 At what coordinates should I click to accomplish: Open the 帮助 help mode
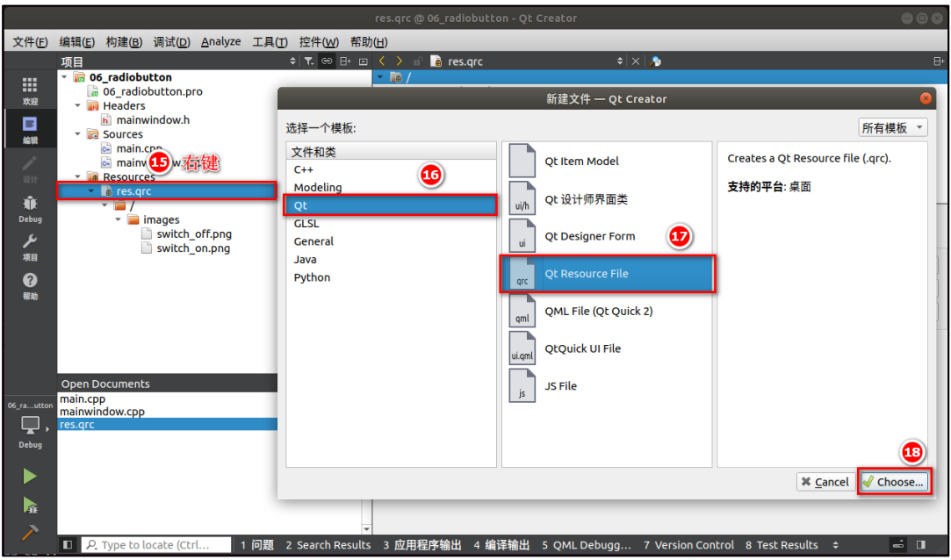tap(30, 286)
